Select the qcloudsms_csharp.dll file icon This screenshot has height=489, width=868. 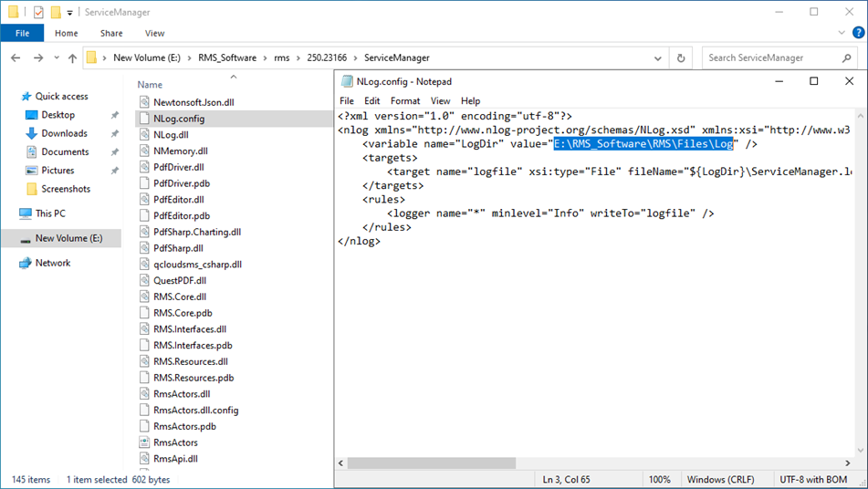[x=144, y=264]
